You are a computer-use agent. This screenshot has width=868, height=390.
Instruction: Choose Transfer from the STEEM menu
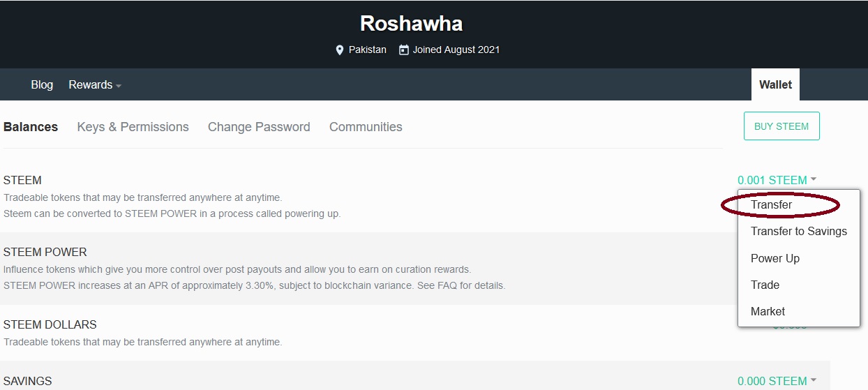click(x=771, y=204)
